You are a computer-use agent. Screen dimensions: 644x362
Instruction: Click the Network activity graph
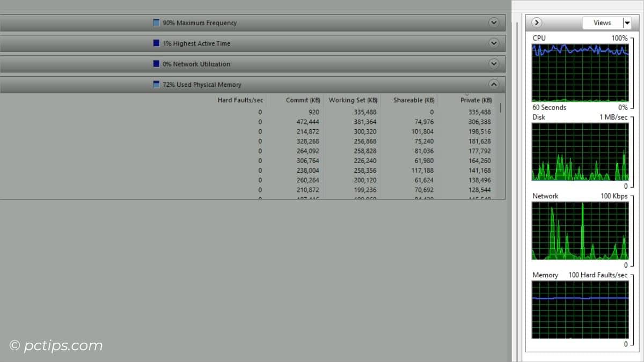pyautogui.click(x=580, y=231)
